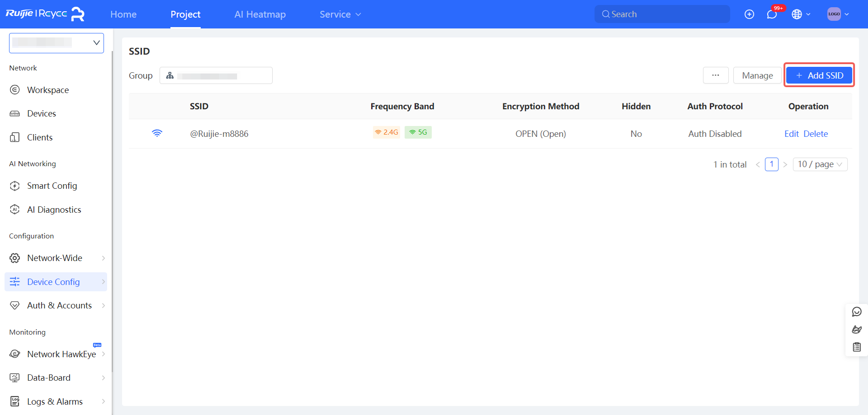Open the user avatar account menu
This screenshot has height=415, width=868.
point(838,14)
